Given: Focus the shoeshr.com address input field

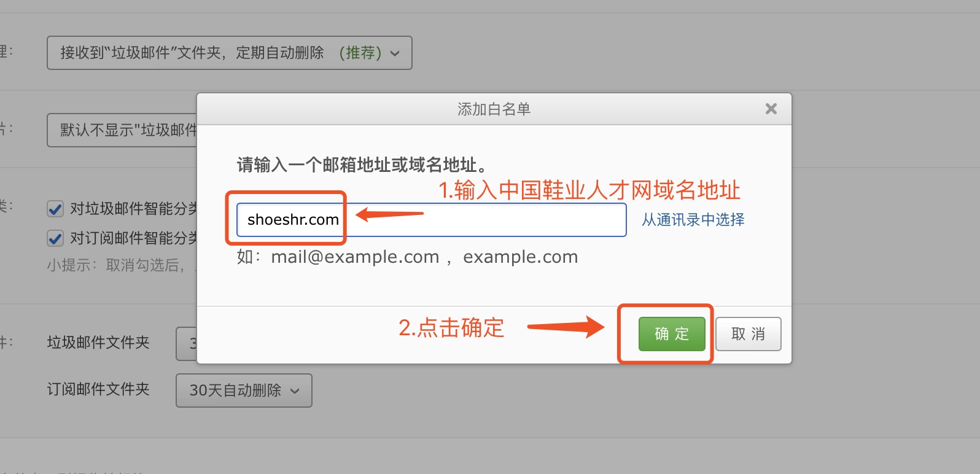Looking at the screenshot, I should point(432,220).
